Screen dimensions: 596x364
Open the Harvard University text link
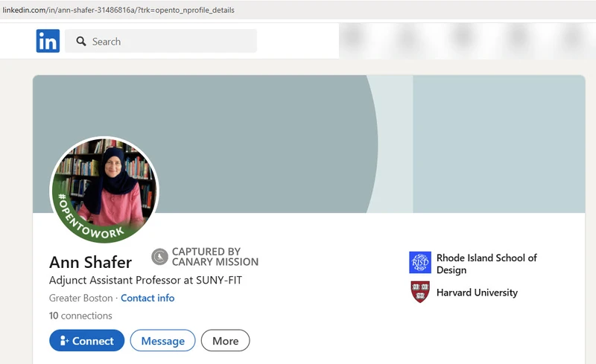click(x=477, y=293)
